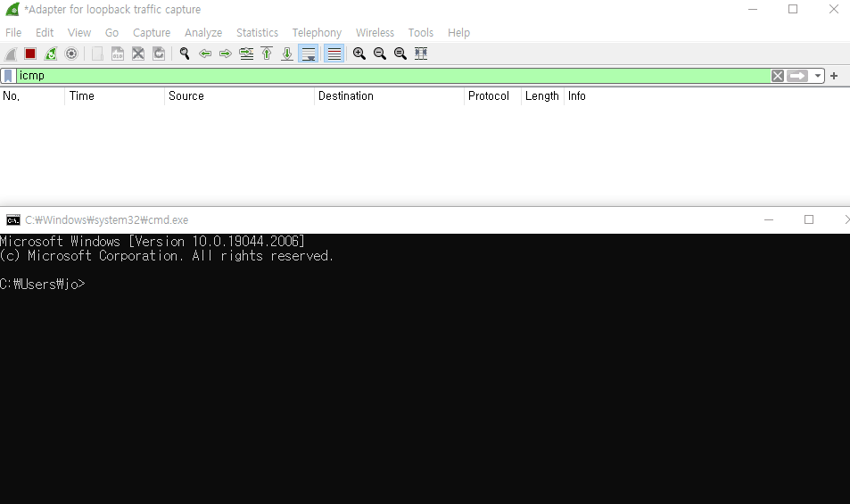Open the Analyze menu

pyautogui.click(x=203, y=32)
